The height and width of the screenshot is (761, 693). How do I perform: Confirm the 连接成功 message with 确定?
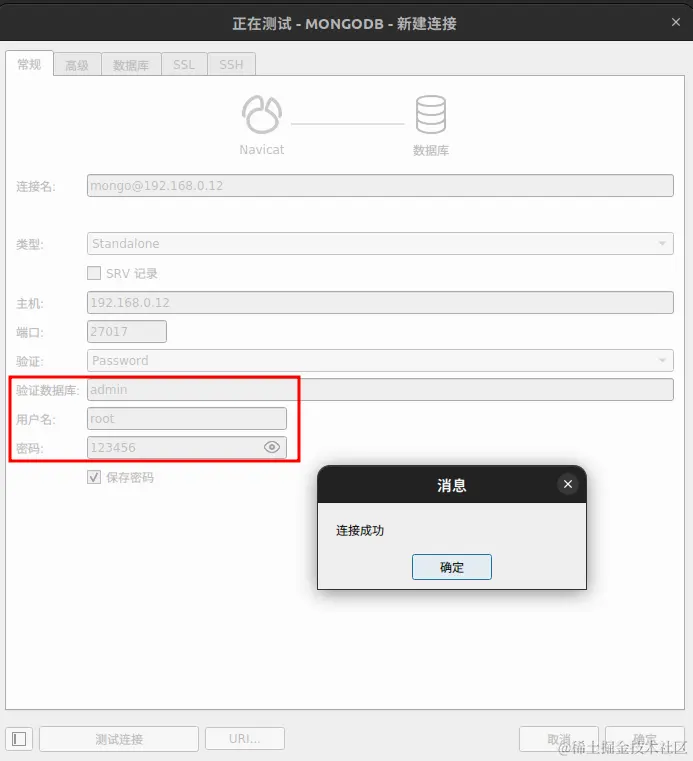pos(451,567)
